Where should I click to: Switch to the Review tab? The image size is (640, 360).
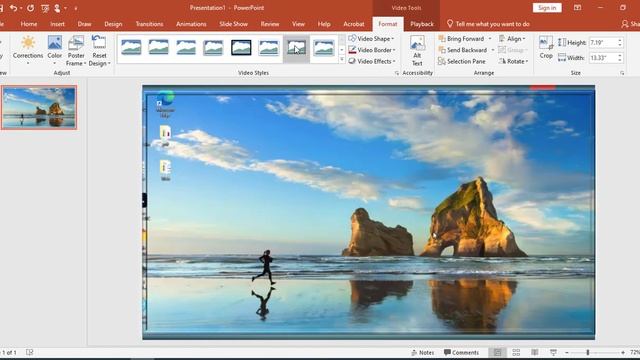270,24
